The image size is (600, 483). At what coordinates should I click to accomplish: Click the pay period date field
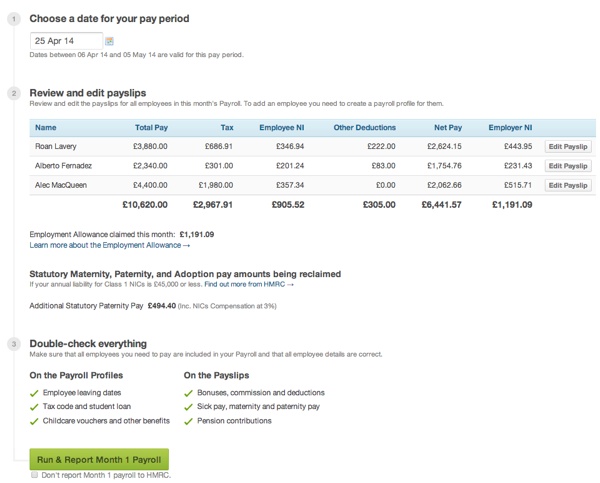tap(65, 41)
